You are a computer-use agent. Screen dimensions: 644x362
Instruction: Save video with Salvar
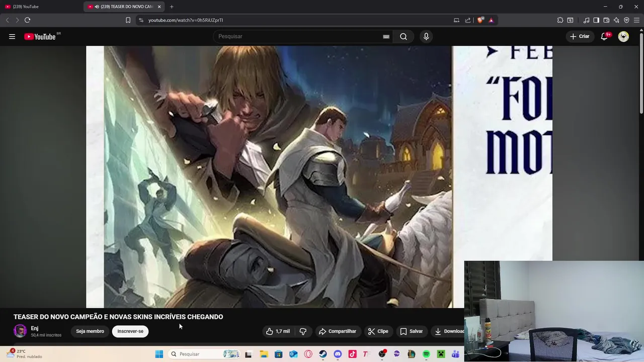[x=411, y=331]
